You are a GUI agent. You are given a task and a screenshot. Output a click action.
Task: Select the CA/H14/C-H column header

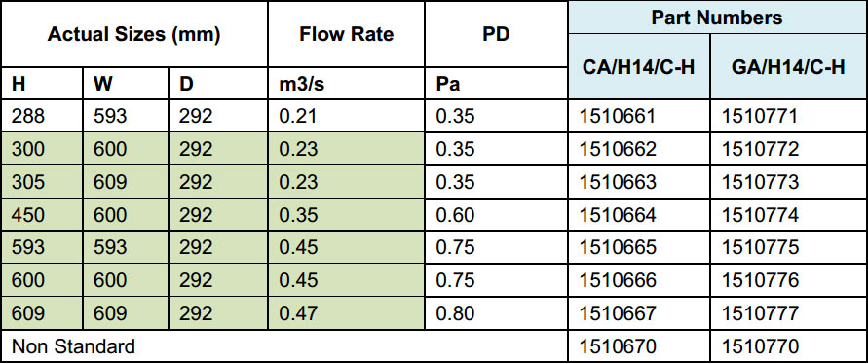point(639,67)
